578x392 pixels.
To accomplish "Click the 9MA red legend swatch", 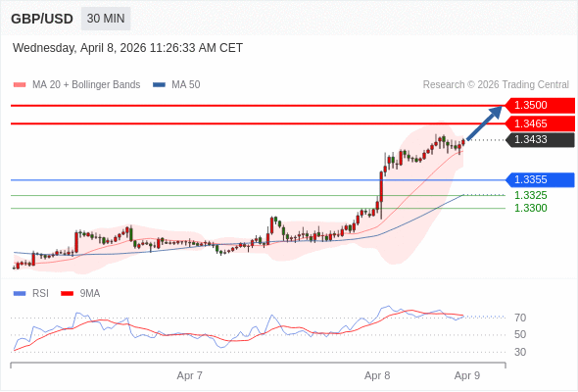I will (67, 294).
